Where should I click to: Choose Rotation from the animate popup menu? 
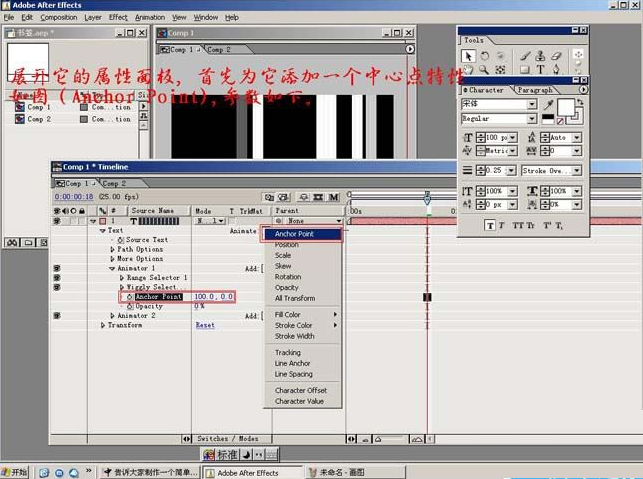tap(288, 277)
